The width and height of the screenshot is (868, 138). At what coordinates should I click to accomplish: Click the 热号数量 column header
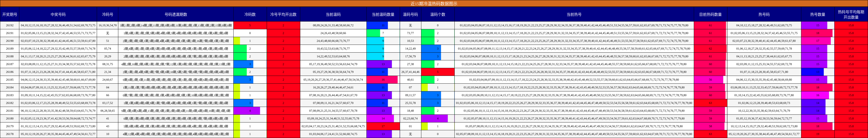coord(817,15)
